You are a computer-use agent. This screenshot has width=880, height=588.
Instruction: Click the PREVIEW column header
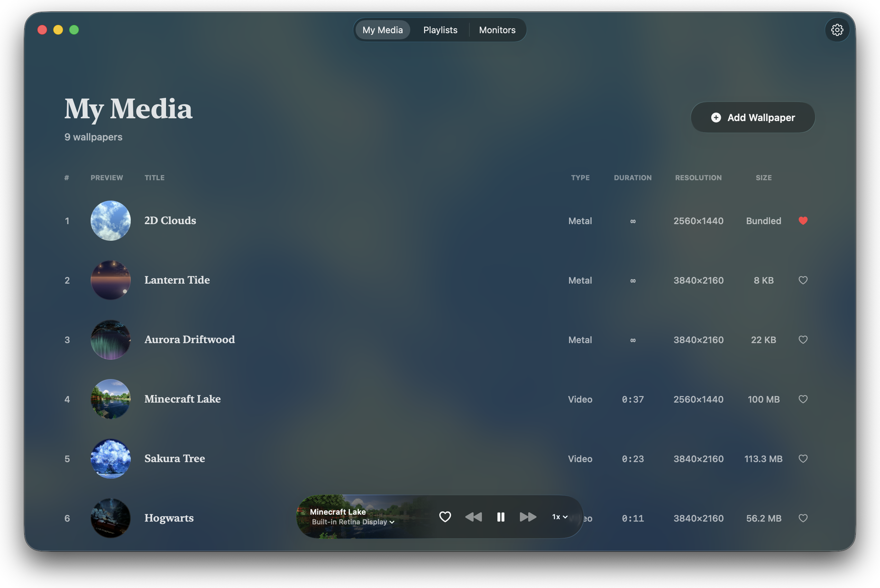[x=107, y=178]
